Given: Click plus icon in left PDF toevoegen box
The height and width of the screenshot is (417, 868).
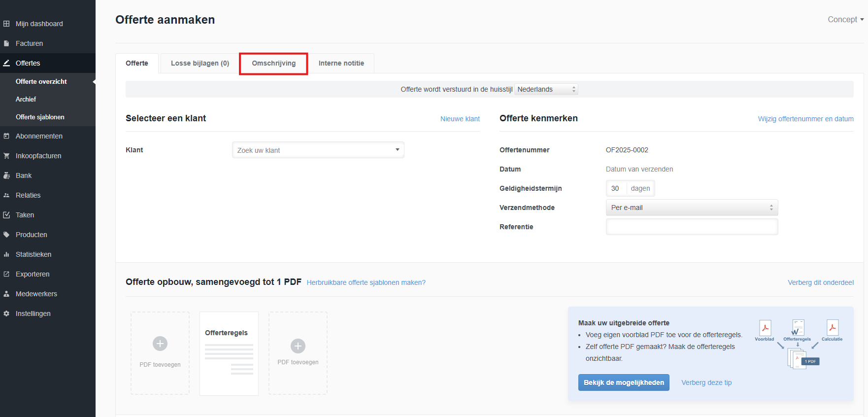Looking at the screenshot, I should (160, 344).
